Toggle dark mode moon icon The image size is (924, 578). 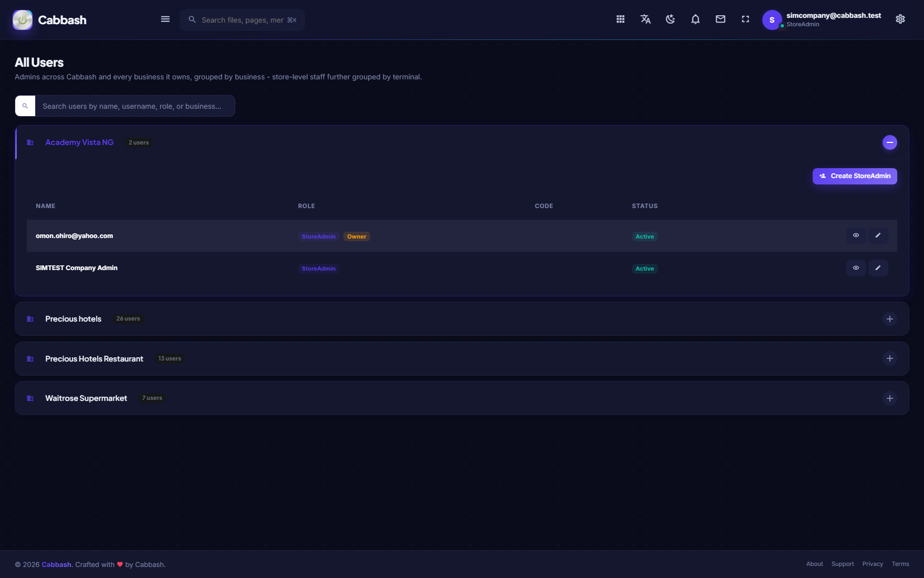click(670, 19)
